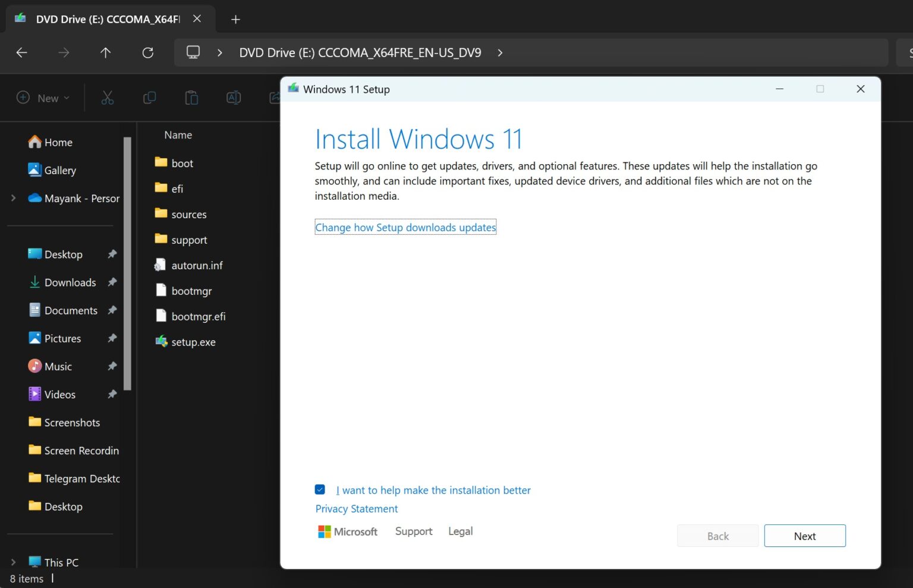Open Change how Setup downloads updates link

click(x=405, y=227)
